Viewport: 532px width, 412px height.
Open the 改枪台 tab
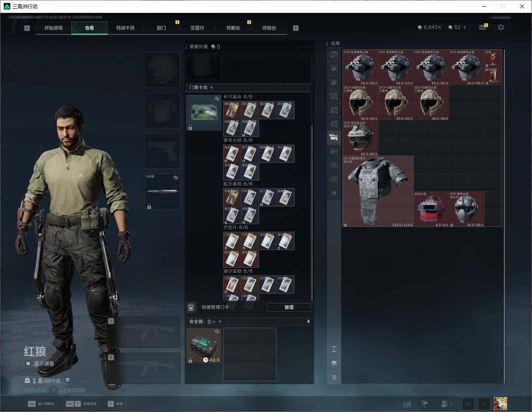tap(269, 28)
